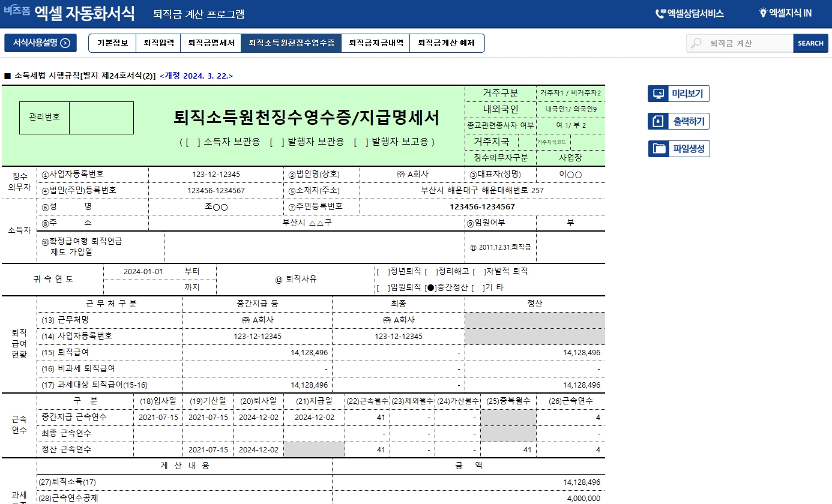Click the 미리보기 preview button label
The width and height of the screenshot is (832, 504).
click(x=687, y=94)
